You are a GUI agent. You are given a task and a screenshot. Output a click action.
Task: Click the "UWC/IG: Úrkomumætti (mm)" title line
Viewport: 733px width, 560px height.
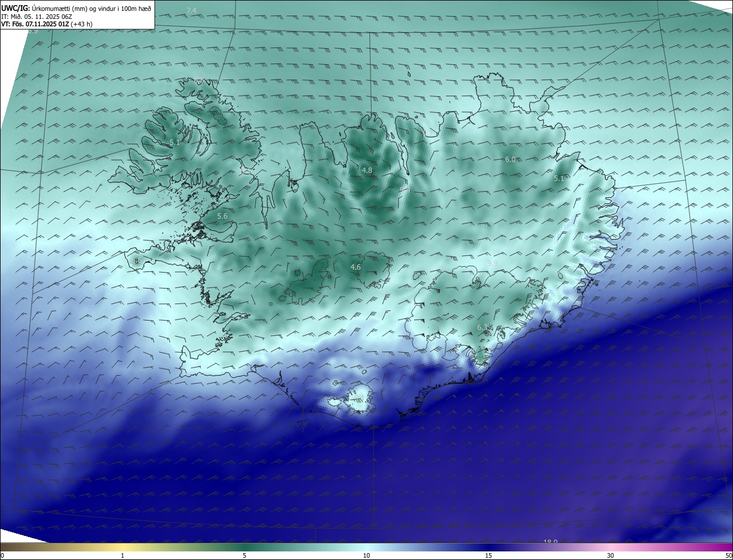[x=76, y=7]
